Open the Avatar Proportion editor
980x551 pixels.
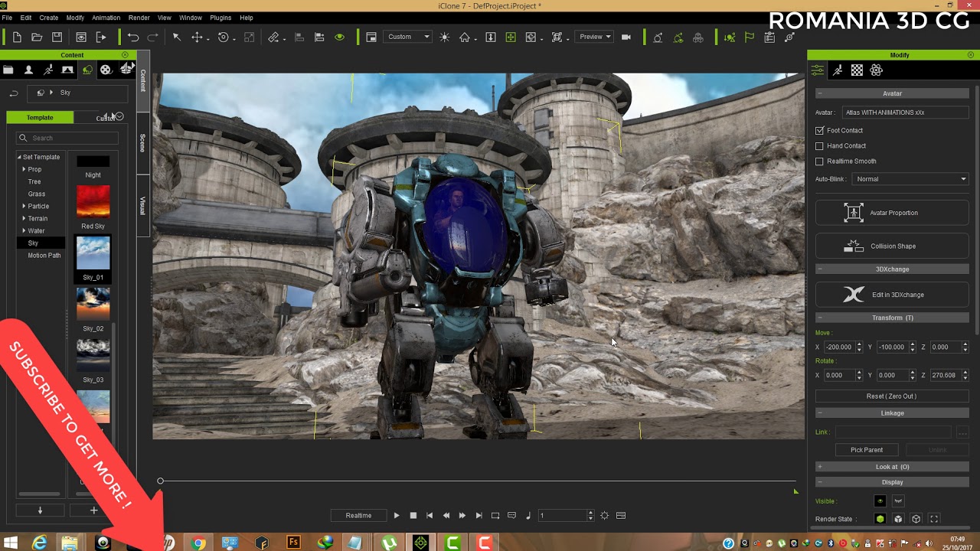892,213
